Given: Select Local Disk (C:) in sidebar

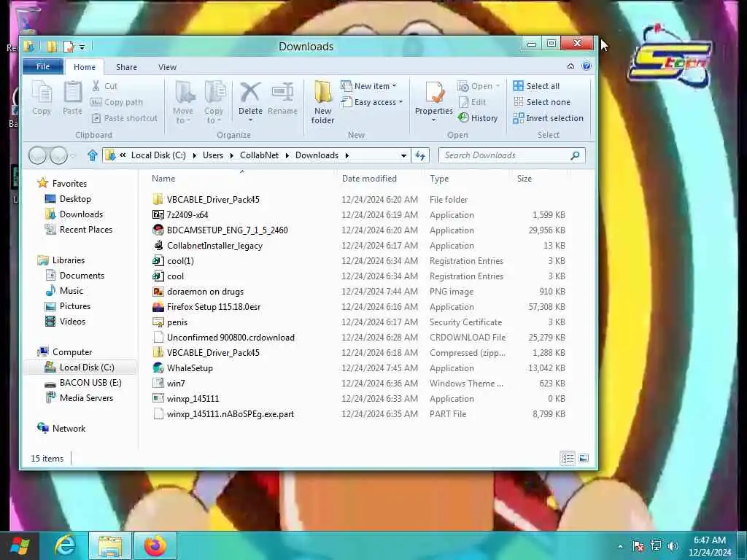Looking at the screenshot, I should tap(80, 367).
